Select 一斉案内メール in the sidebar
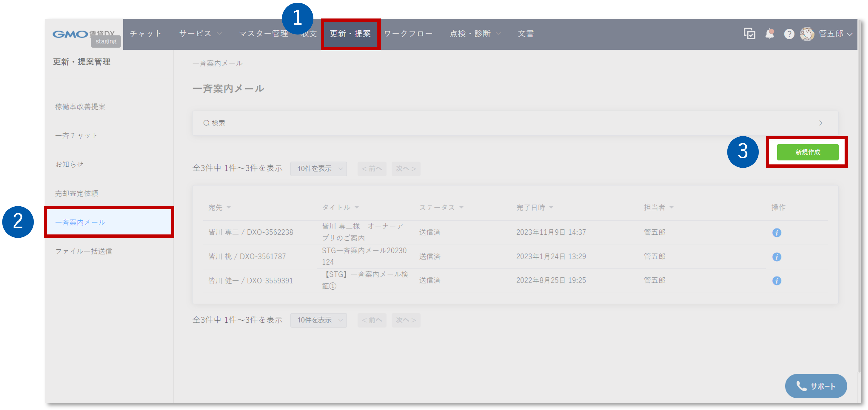This screenshot has height=410, width=868. pos(81,222)
